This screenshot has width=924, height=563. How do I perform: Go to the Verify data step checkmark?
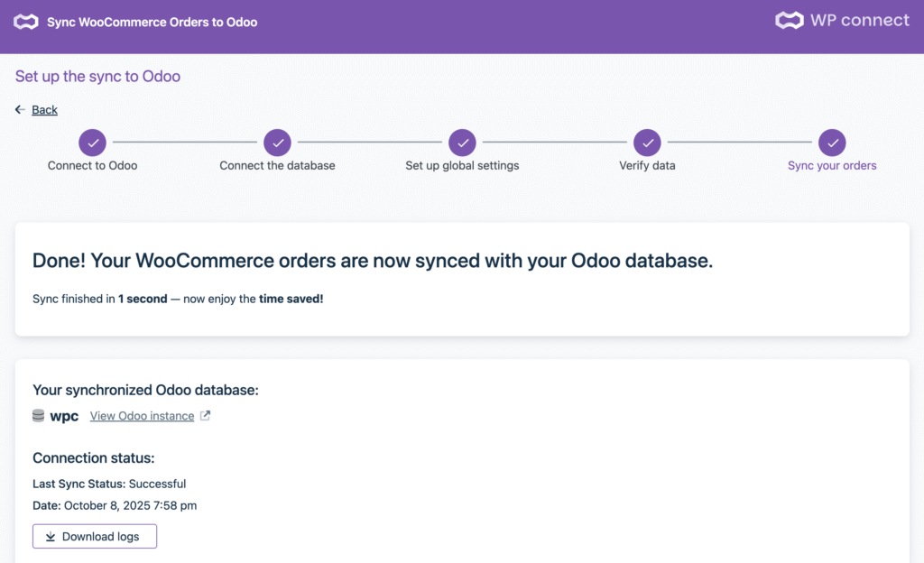(x=647, y=142)
